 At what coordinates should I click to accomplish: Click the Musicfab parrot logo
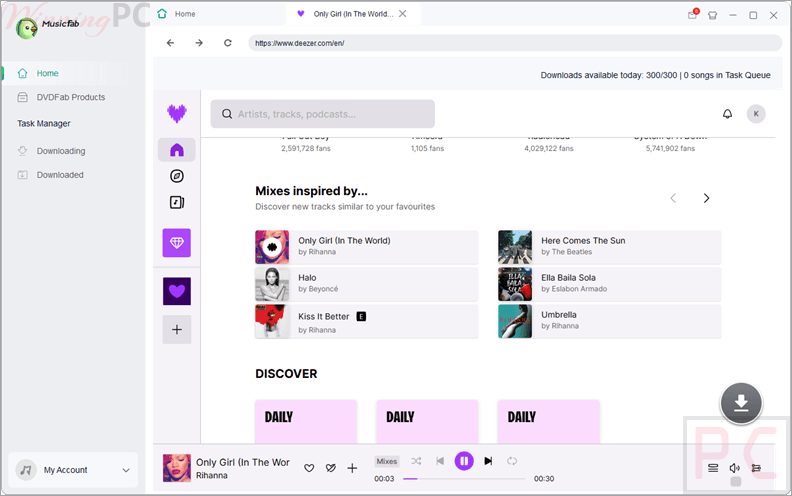(27, 28)
